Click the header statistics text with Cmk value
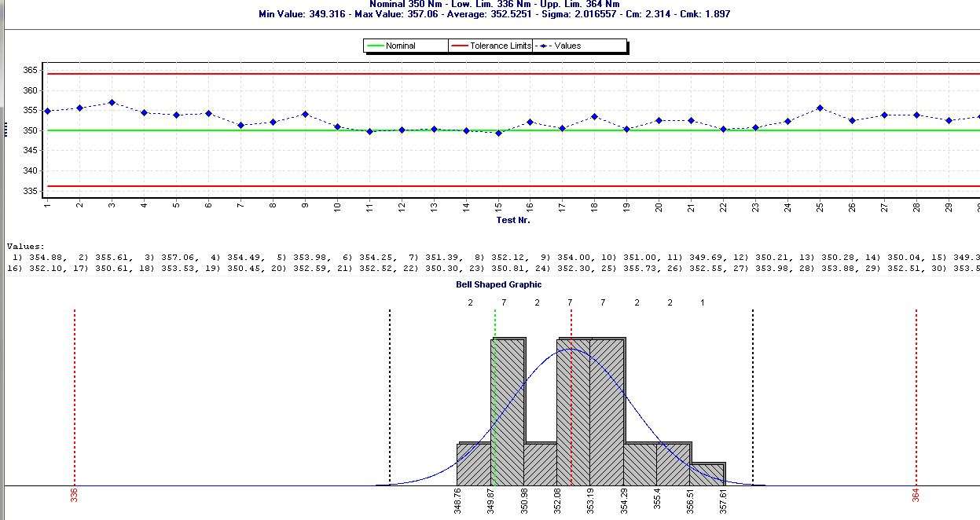 coord(494,14)
